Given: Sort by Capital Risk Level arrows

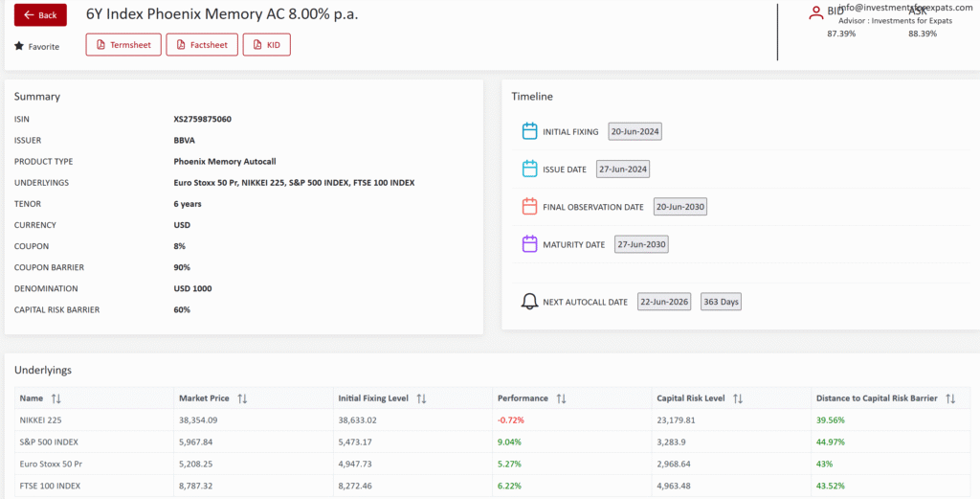Looking at the screenshot, I should [738, 398].
